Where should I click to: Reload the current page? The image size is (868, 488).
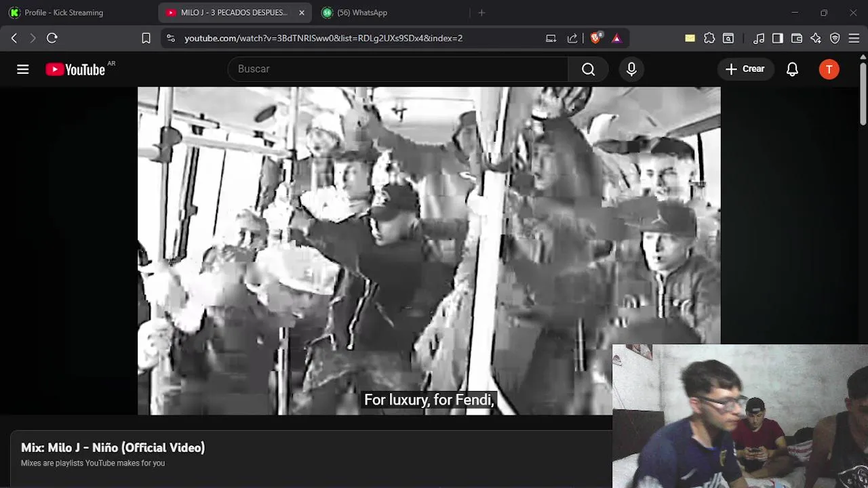[x=52, y=38]
